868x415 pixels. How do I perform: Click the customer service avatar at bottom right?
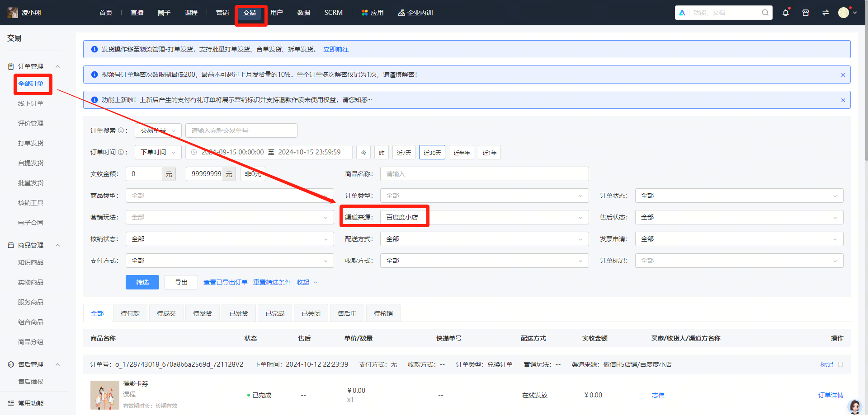[855, 406]
